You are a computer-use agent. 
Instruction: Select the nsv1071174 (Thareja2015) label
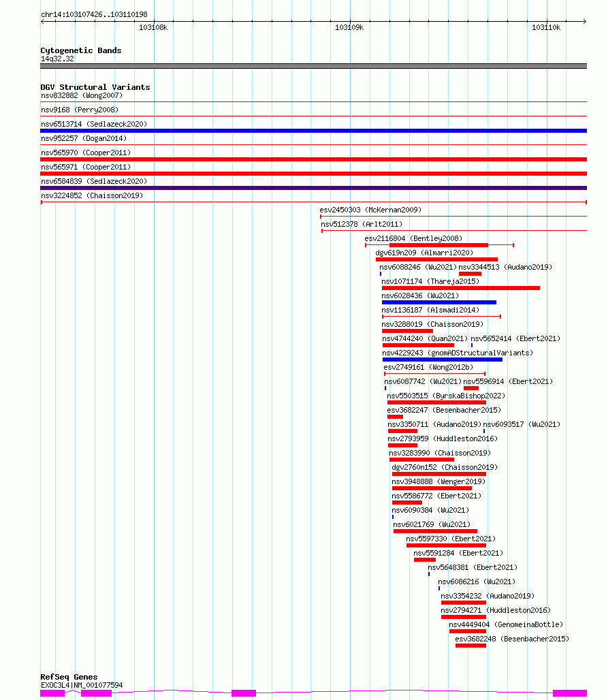tap(430, 281)
